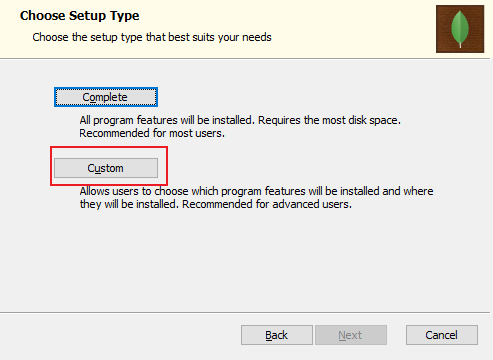
Task: Click the 'Requires the most disk space' sentence
Action: tap(329, 120)
